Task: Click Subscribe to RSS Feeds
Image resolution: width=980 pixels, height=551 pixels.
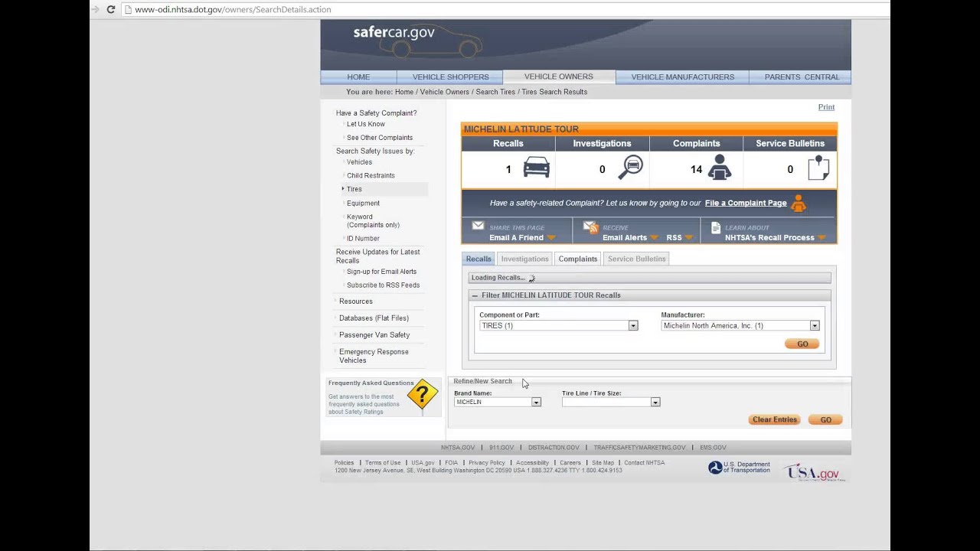Action: 383,285
